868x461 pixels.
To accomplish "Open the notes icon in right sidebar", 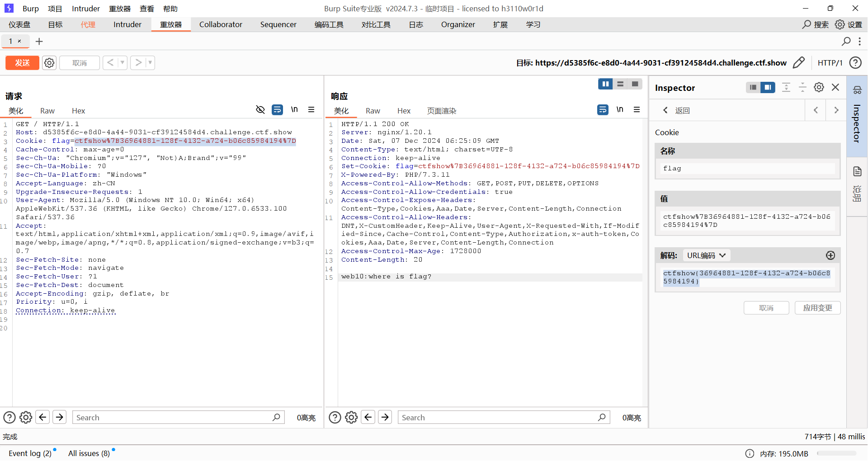I will point(857,171).
